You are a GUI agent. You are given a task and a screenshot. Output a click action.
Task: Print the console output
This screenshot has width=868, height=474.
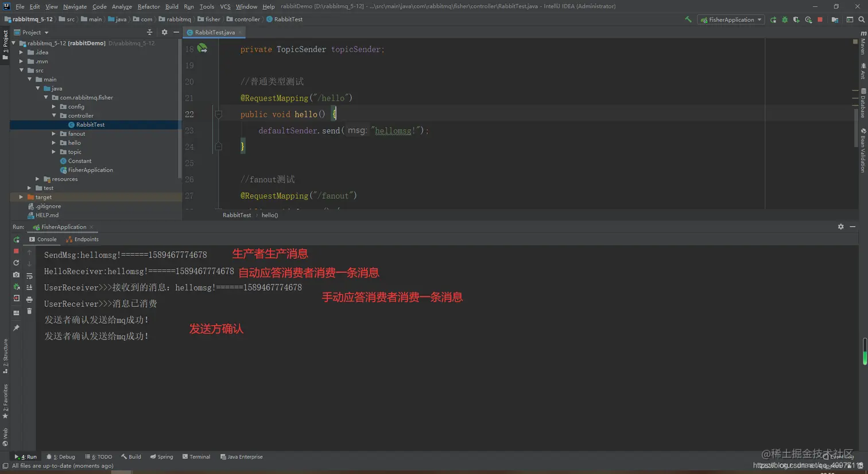[29, 299]
